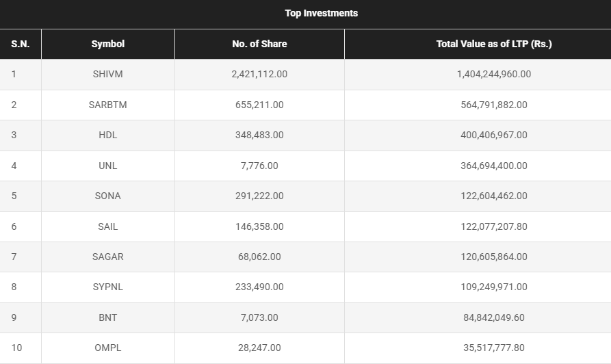611x364 pixels.
Task: Select the 7,776.00 share count cell
Action: point(259,166)
